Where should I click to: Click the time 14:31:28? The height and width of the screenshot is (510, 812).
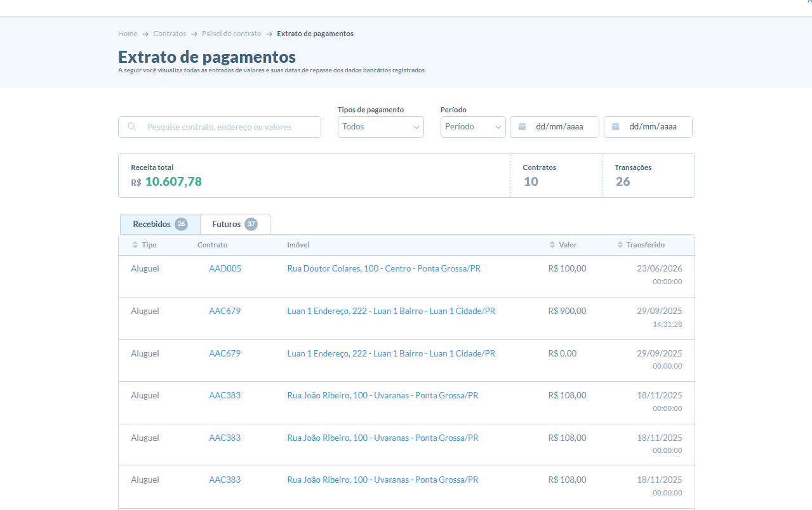coord(667,324)
